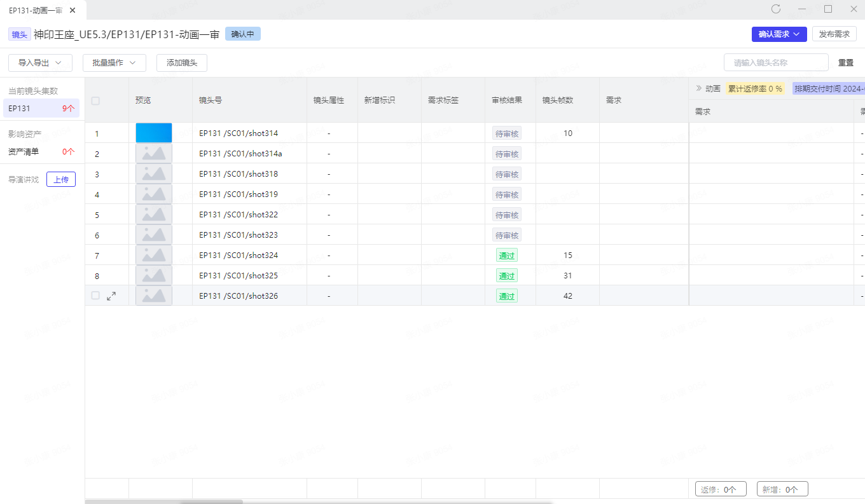Open the shot314 blue preview thumbnail
Screen dimensions: 865x504
[x=154, y=133]
